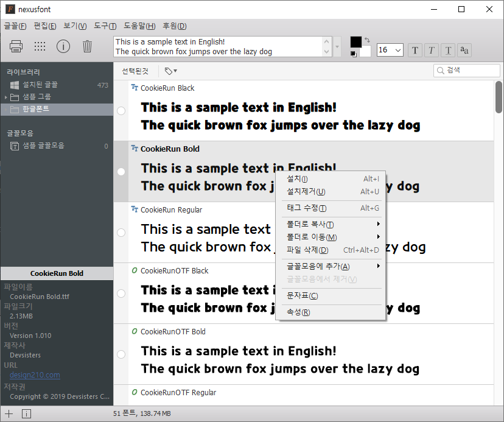Click TrueType icon beside CookieRun Black
This screenshot has width=504, height=422.
pyautogui.click(x=135, y=88)
